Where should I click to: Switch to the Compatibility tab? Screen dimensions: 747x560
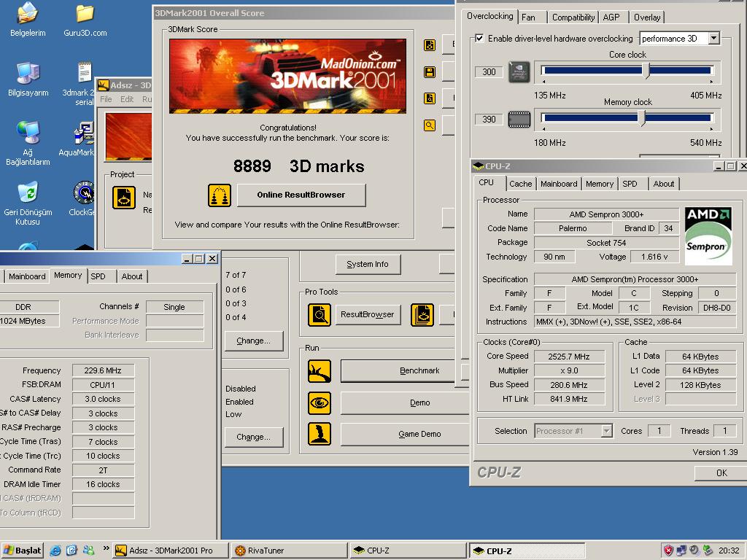tap(573, 17)
